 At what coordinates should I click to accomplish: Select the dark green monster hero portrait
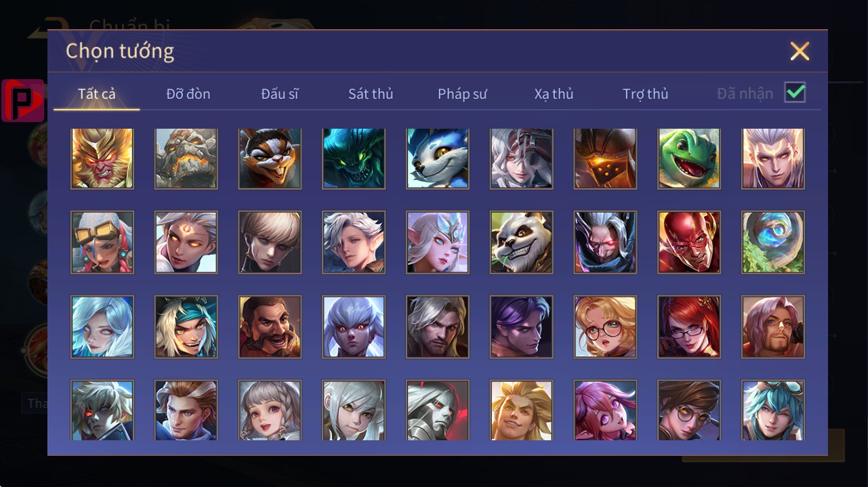[354, 158]
